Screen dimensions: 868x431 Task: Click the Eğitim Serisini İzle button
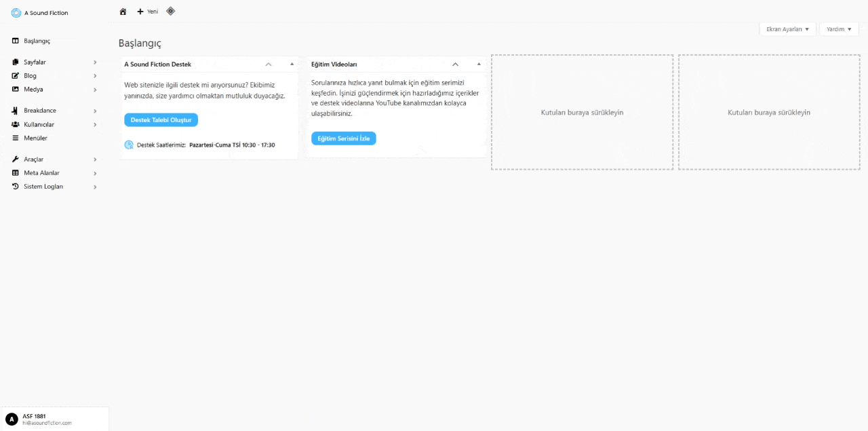343,138
